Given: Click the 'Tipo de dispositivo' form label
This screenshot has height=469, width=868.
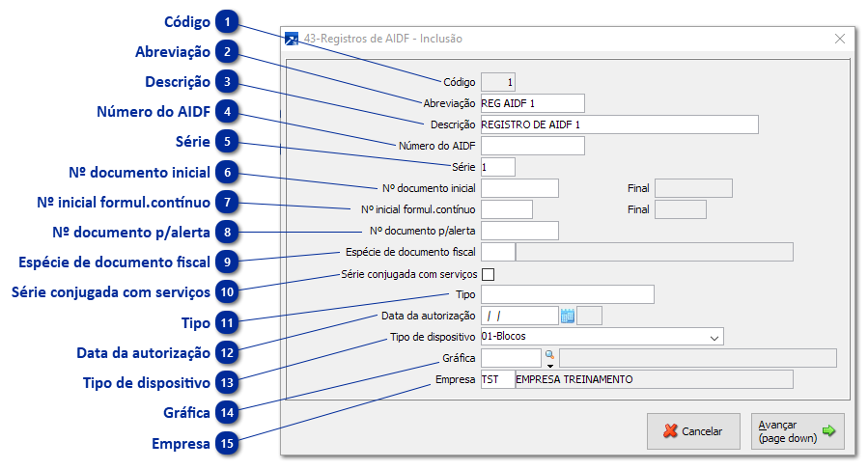Looking at the screenshot, I should (433, 337).
